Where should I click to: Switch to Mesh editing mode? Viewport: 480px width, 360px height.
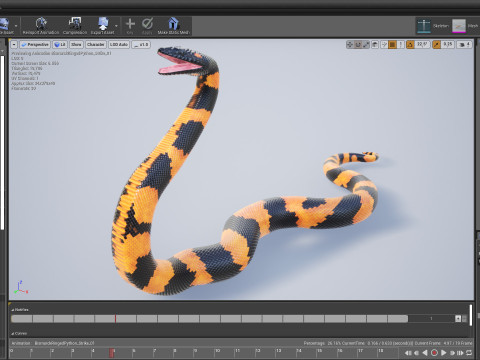[465, 26]
